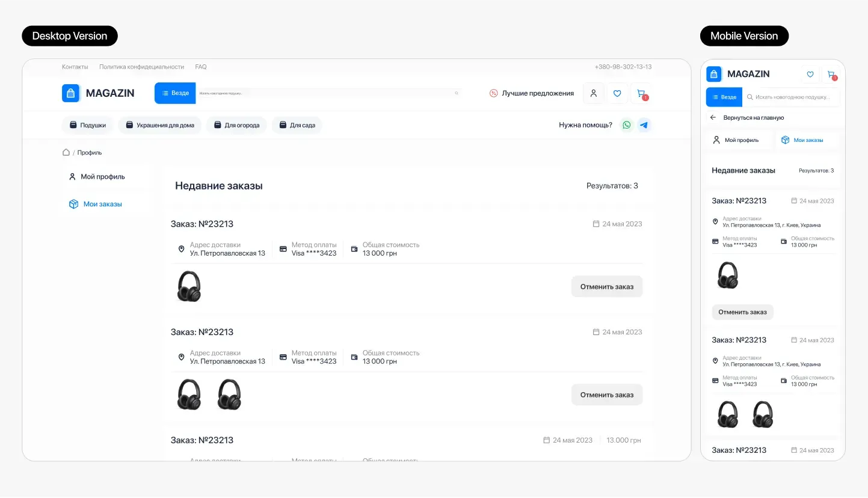Open Мой профиль in desktop sidebar
This screenshot has height=498, width=868.
point(108,177)
